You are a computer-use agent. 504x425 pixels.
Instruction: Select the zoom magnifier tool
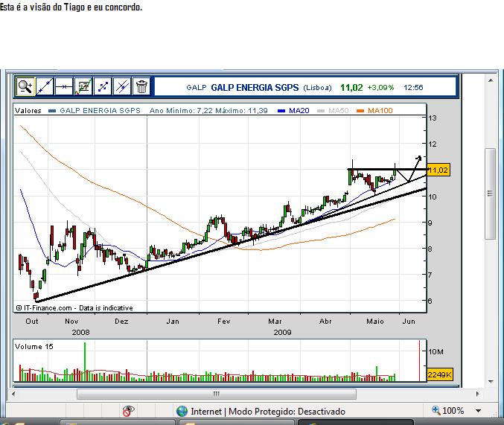25,86
